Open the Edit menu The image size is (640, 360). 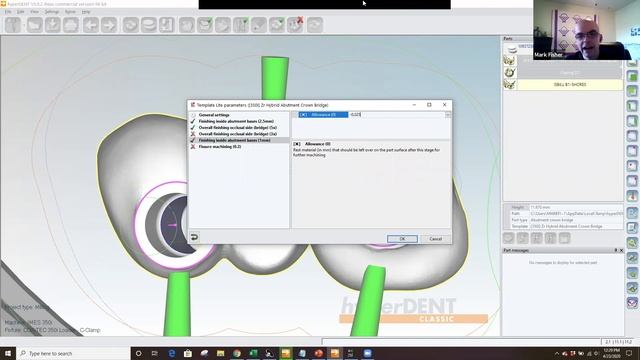point(20,12)
